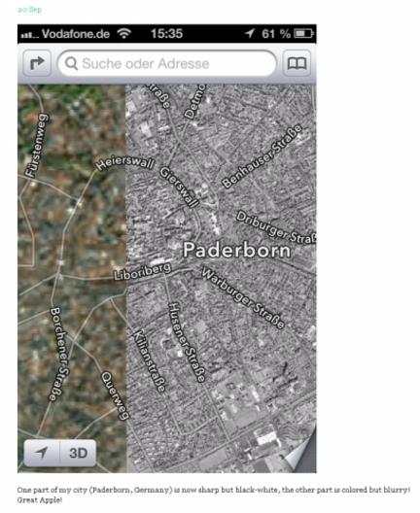Focus the Suche oder Adresse search field
The height and width of the screenshot is (513, 420).
167,63
